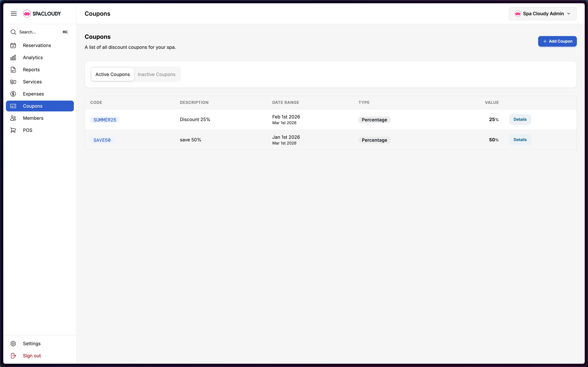Select the Active Coupons tab
The width and height of the screenshot is (588, 367).
pyautogui.click(x=113, y=74)
